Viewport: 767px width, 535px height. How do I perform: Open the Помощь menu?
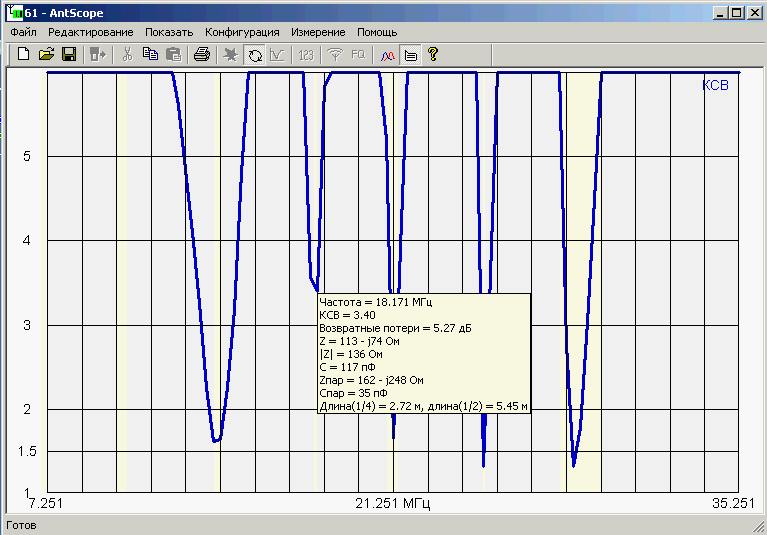pyautogui.click(x=377, y=32)
